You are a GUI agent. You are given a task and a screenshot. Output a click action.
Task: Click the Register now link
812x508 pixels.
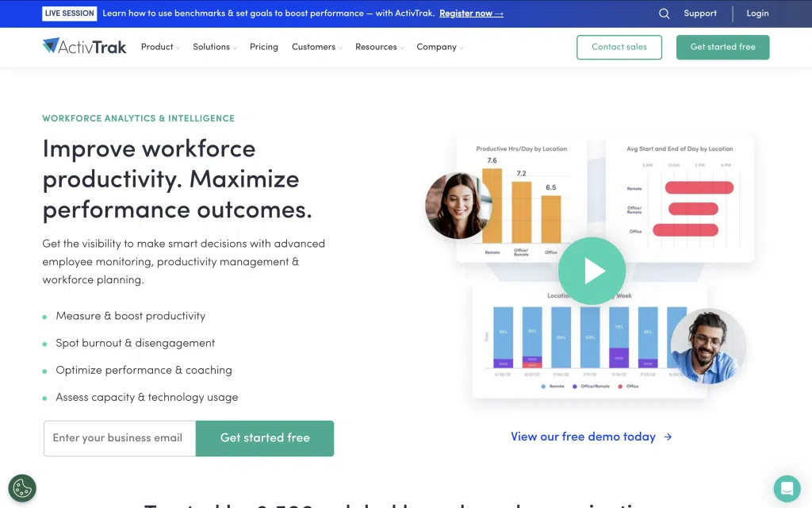471,13
